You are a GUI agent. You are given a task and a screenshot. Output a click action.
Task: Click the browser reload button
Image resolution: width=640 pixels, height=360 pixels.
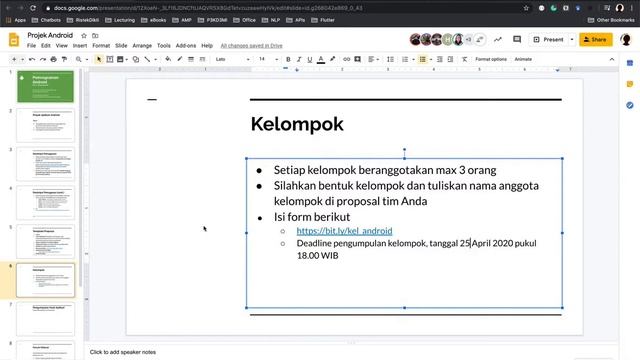click(x=33, y=8)
